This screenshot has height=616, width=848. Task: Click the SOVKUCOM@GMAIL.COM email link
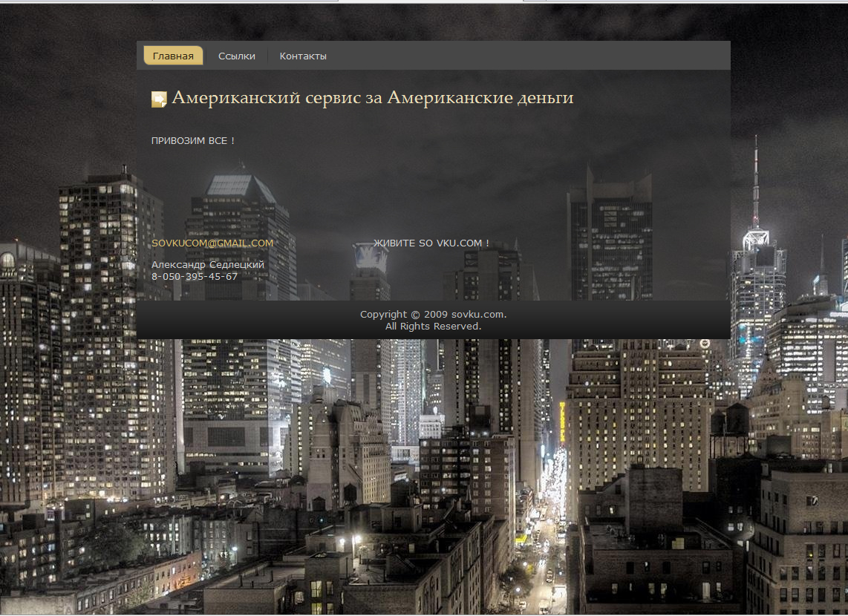pos(212,243)
